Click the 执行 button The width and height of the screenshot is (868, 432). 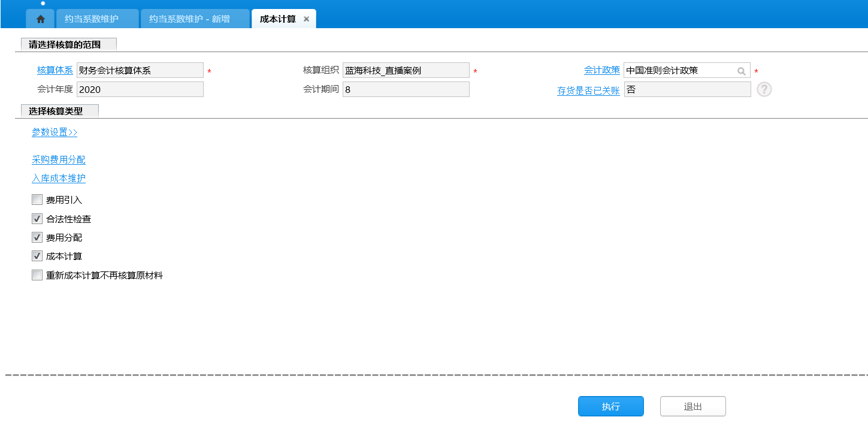pos(610,406)
